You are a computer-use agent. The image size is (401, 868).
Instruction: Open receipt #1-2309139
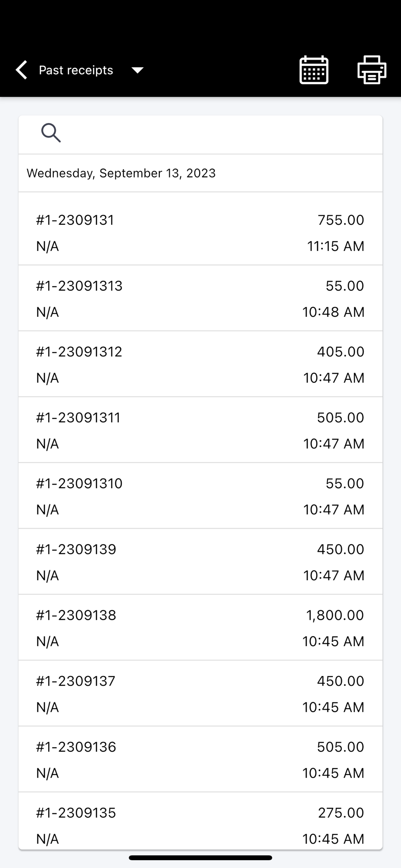pyautogui.click(x=200, y=562)
